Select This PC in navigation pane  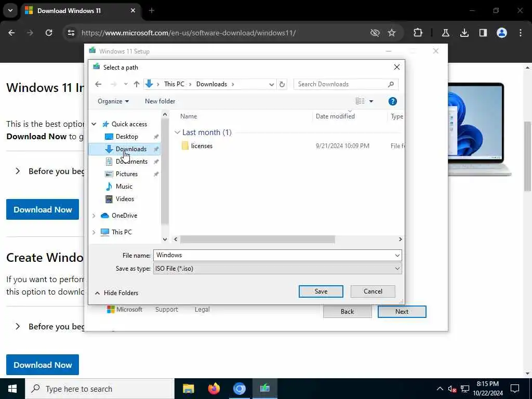point(122,232)
